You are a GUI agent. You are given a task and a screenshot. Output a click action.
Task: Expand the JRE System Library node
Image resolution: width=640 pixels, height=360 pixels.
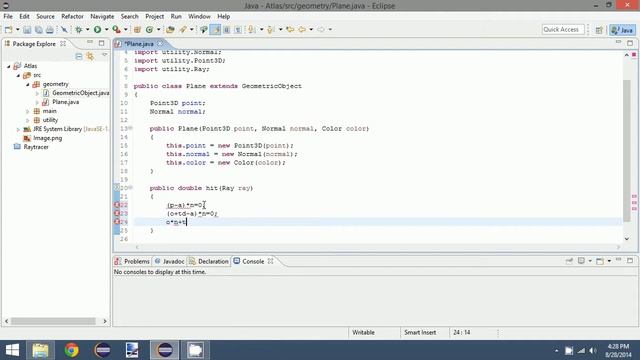click(18, 129)
